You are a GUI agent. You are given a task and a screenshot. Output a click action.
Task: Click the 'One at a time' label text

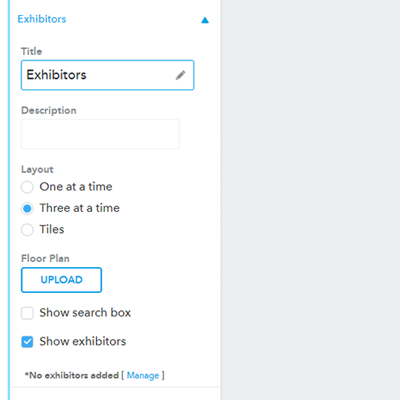click(x=76, y=187)
